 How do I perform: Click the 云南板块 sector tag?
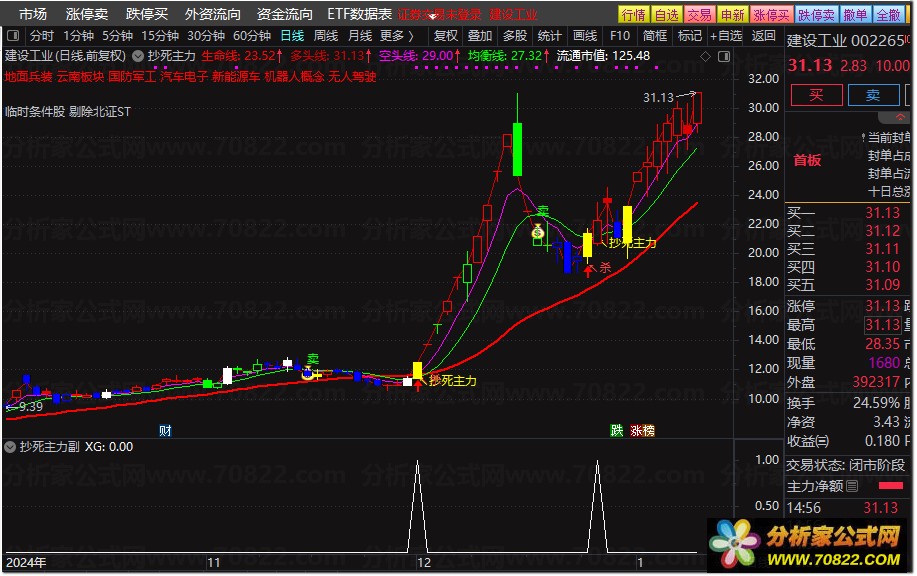click(80, 77)
